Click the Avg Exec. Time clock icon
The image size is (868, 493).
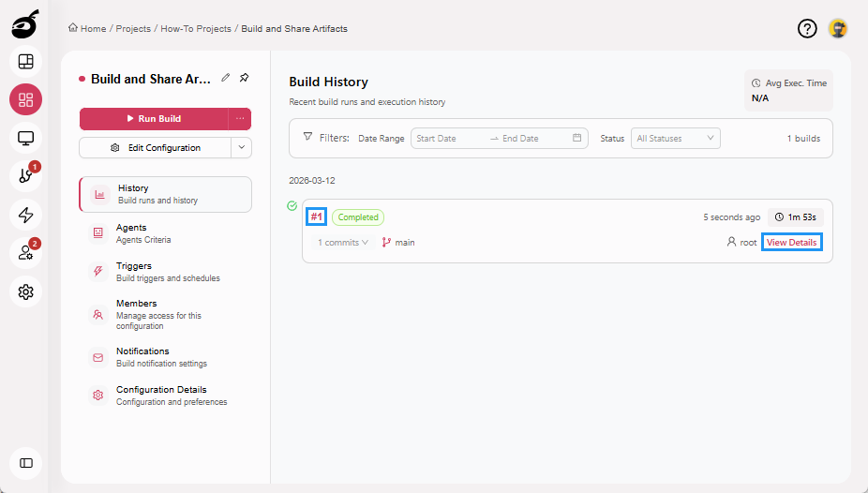[x=756, y=83]
